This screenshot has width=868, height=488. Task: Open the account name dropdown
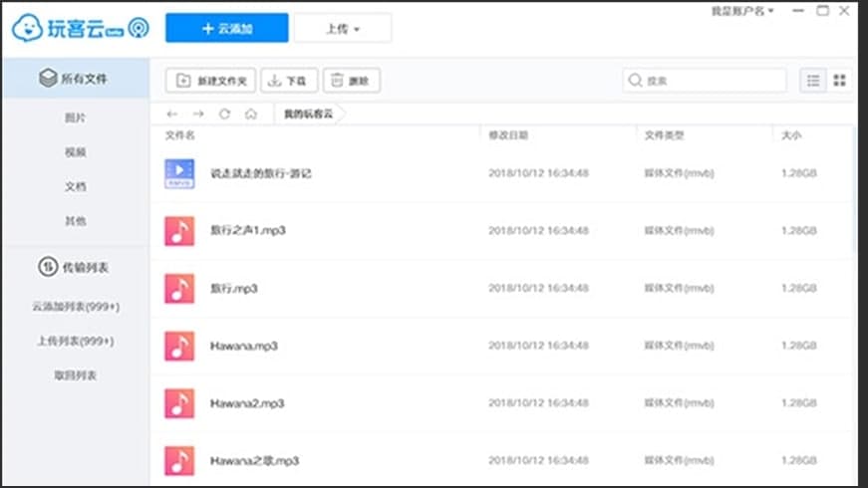coord(742,11)
